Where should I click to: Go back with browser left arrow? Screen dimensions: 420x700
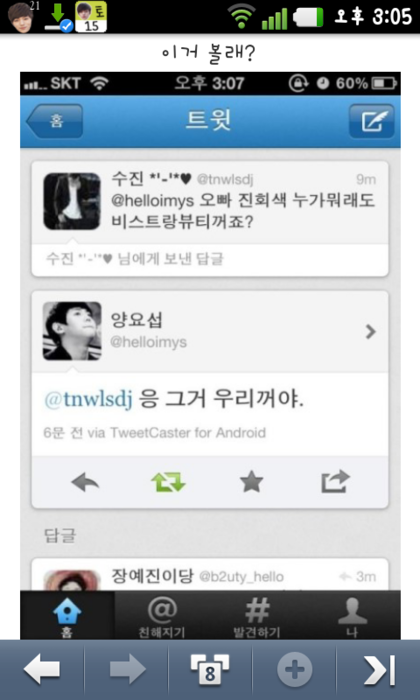pos(42,670)
